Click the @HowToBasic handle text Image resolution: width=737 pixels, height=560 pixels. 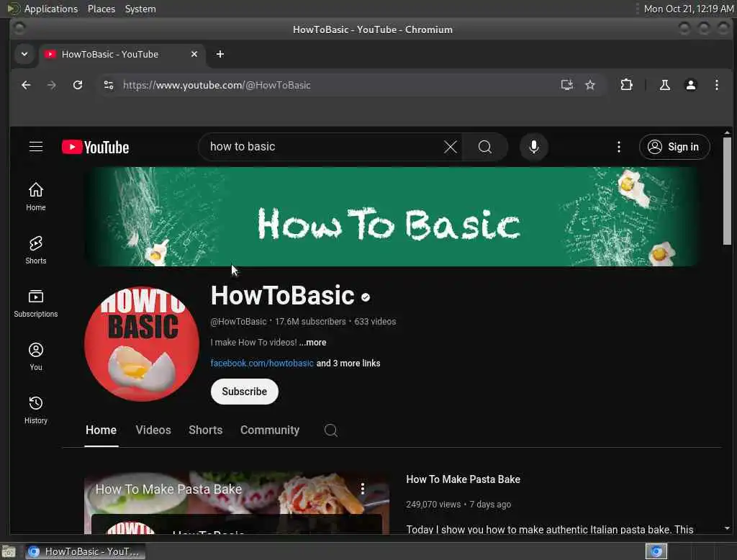click(238, 322)
